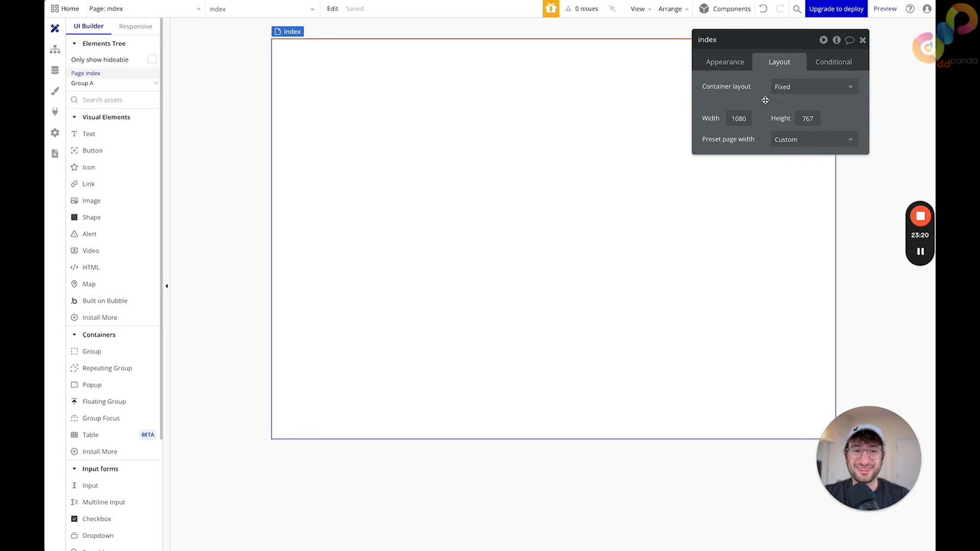
Task: Pause the screen recording
Action: pyautogui.click(x=920, y=251)
